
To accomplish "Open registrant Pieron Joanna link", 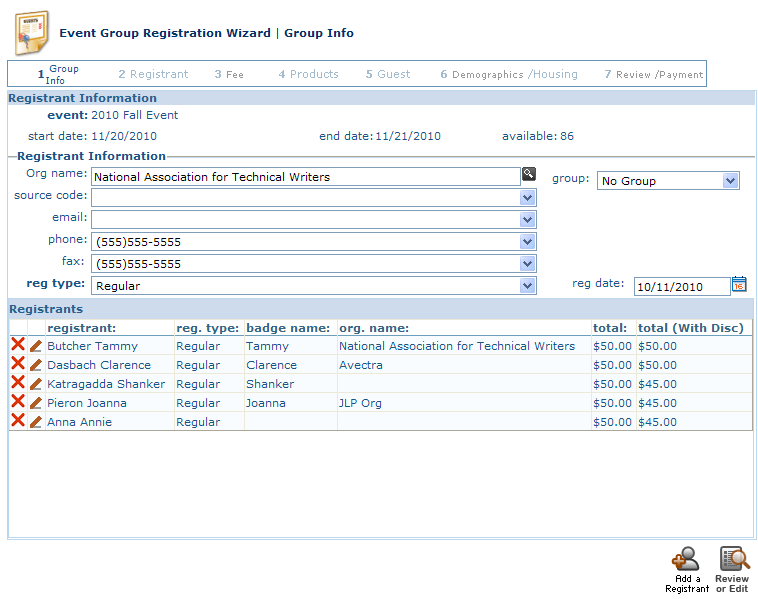I will pos(87,403).
